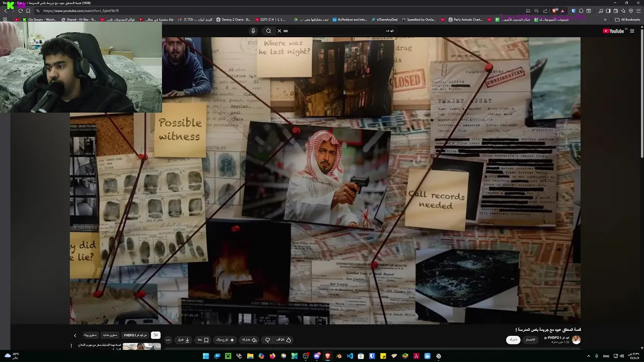Open the YouTube guide hamburger menu
Image resolution: width=644 pixels, height=362 pixels.
click(632, 31)
